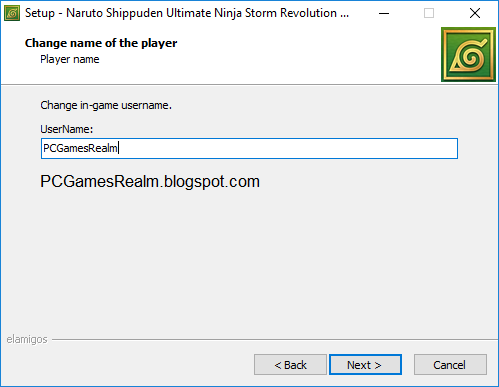Click the Konoha leaf icon in title bar

point(12,13)
